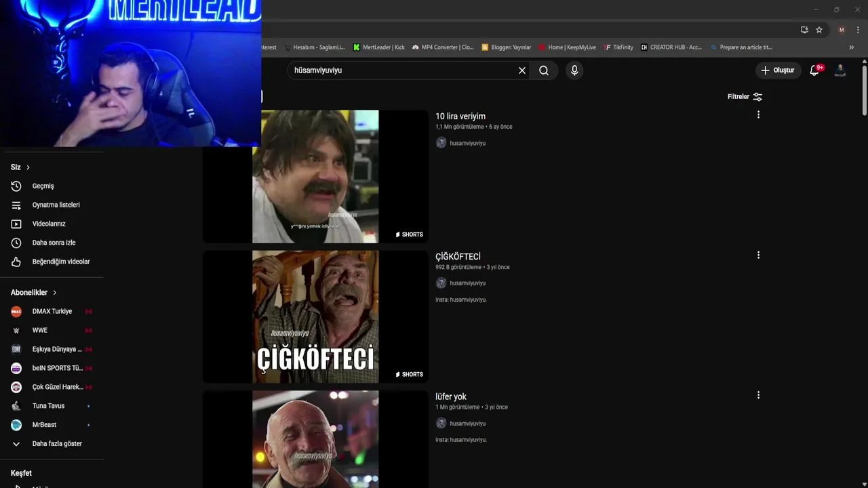868x488 pixels.
Task: Click the magnifier search button
Action: pos(544,70)
